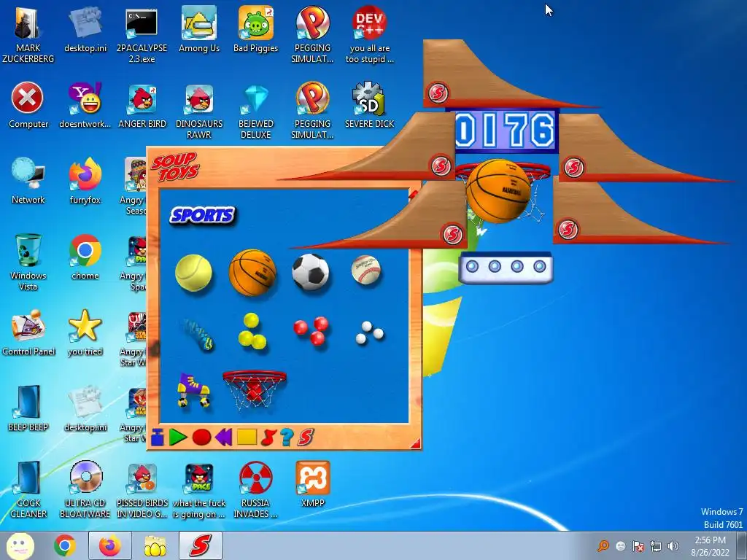Open Chrome from the taskbar
747x560 pixels.
[65, 545]
